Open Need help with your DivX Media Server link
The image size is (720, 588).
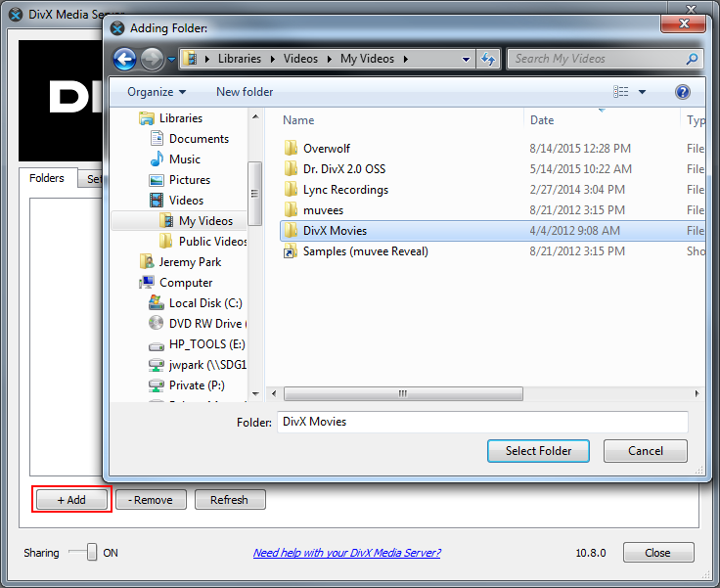pyautogui.click(x=346, y=553)
